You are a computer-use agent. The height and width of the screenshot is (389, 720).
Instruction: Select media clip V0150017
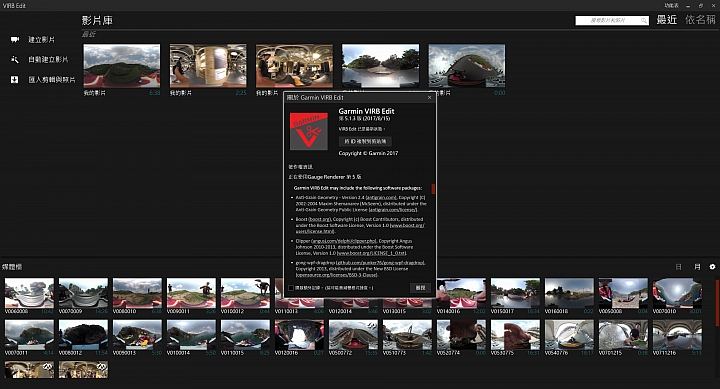tap(515, 293)
